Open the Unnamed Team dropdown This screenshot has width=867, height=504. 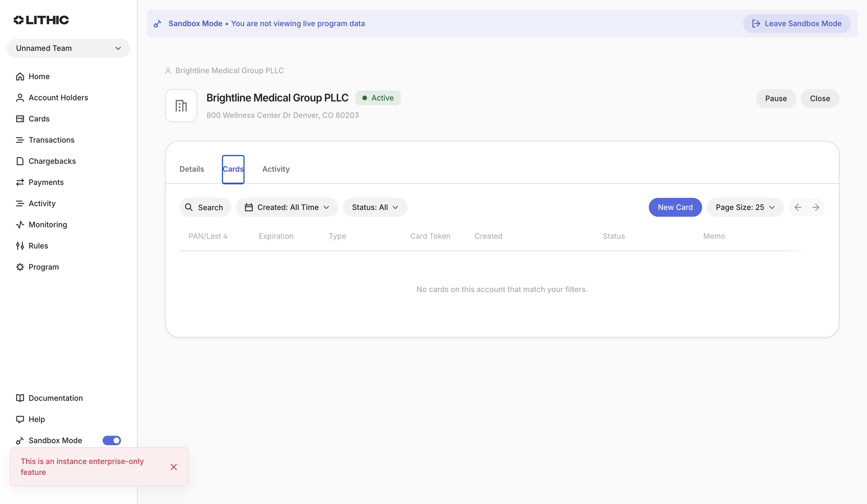68,48
